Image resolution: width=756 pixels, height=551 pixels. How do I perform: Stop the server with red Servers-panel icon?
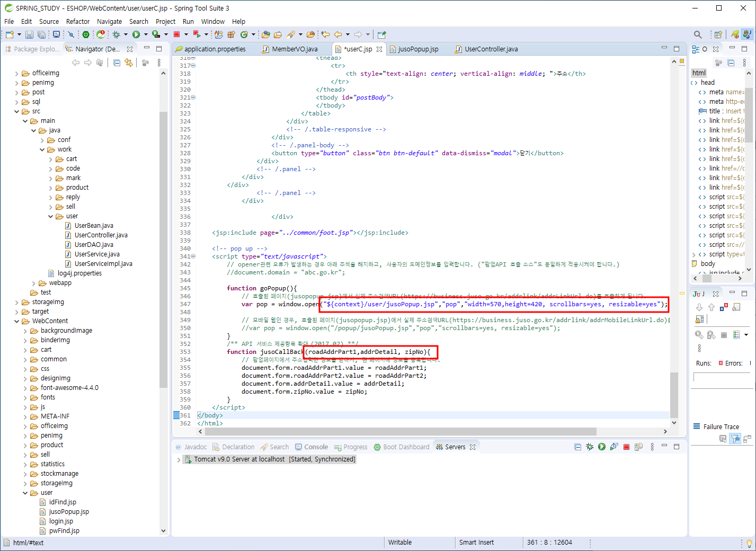point(626,447)
